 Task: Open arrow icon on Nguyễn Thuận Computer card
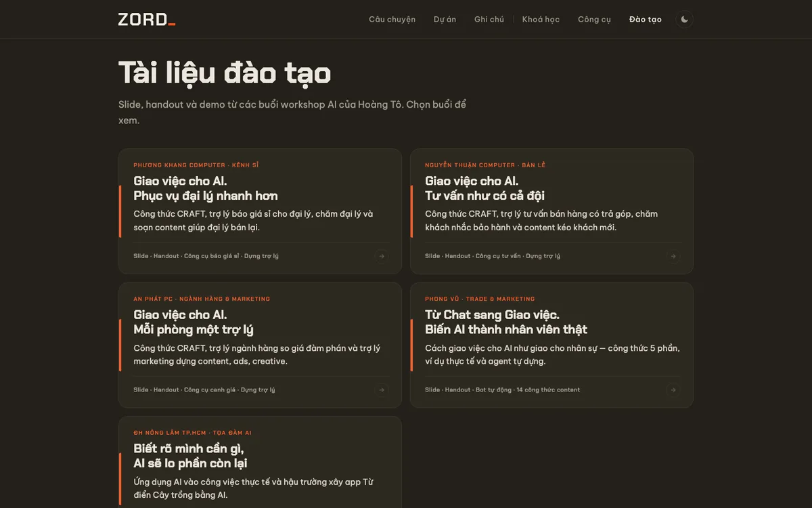[x=673, y=256]
